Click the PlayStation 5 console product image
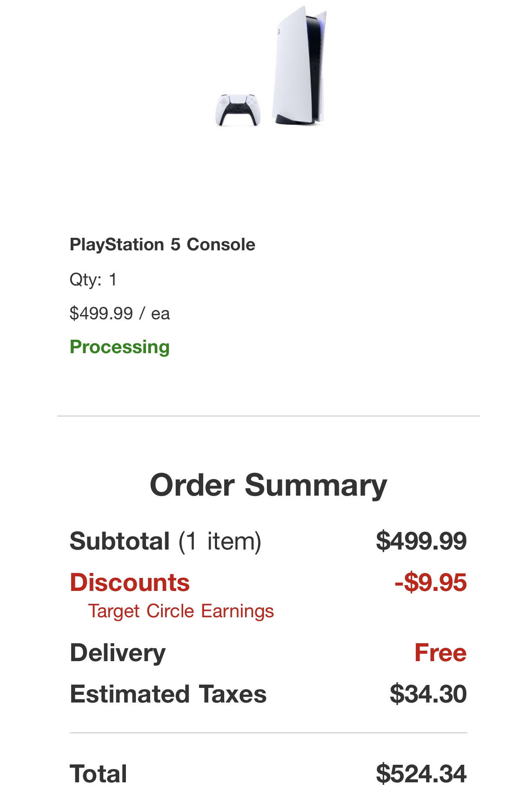Screen dimensions: 522x812 click(299, 66)
